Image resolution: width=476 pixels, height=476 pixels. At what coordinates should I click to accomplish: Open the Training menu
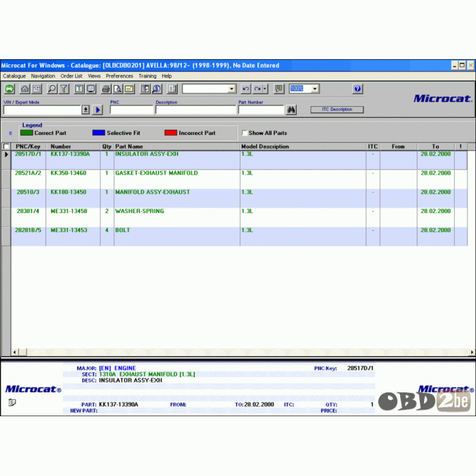click(148, 76)
